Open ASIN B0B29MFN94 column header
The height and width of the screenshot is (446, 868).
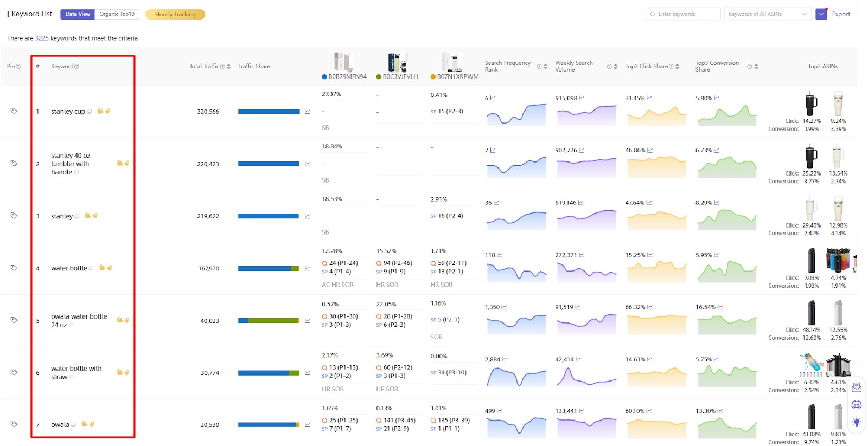pos(347,77)
